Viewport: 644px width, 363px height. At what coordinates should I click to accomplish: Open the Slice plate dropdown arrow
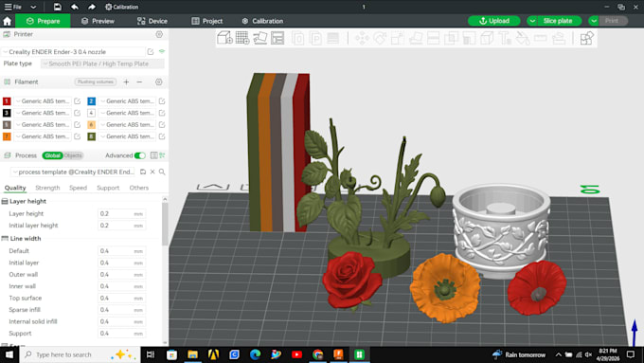[532, 21]
